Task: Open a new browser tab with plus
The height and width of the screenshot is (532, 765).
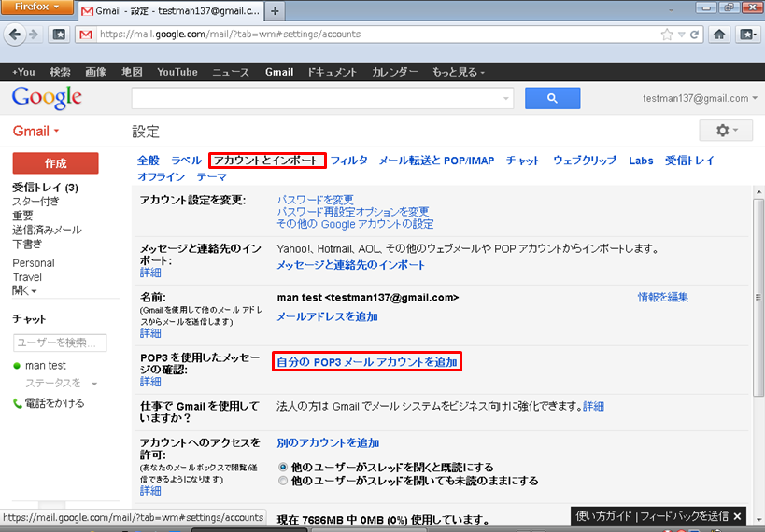Action: (275, 11)
